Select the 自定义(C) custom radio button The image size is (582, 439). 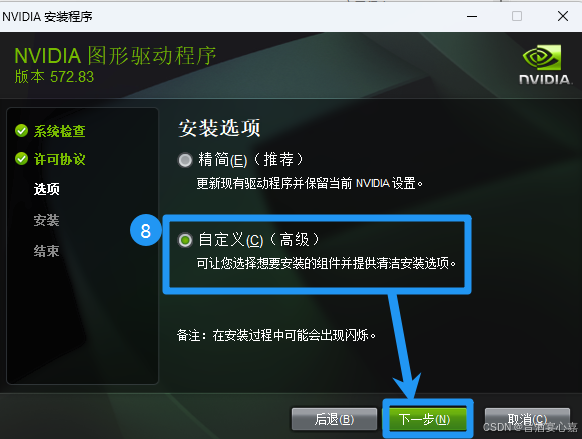(x=185, y=240)
